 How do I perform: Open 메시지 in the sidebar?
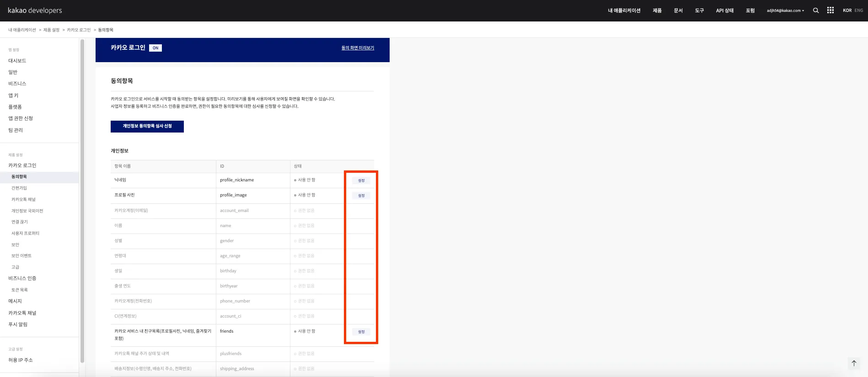[15, 301]
